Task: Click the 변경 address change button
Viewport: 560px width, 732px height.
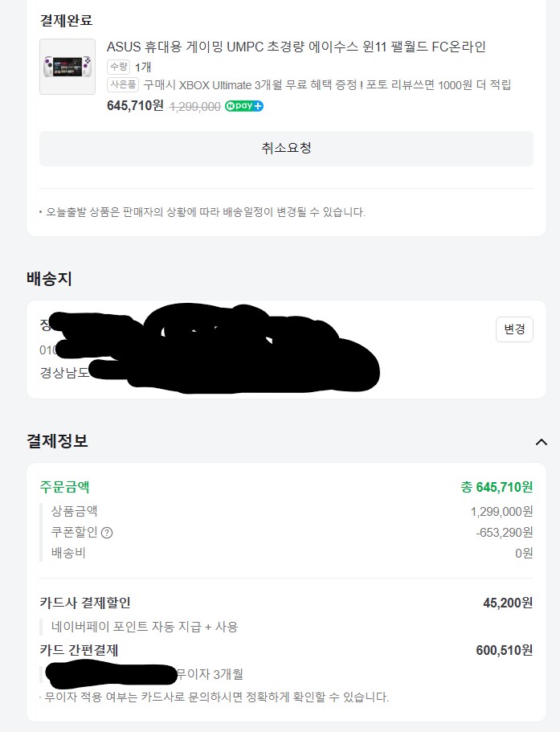Action: click(513, 329)
